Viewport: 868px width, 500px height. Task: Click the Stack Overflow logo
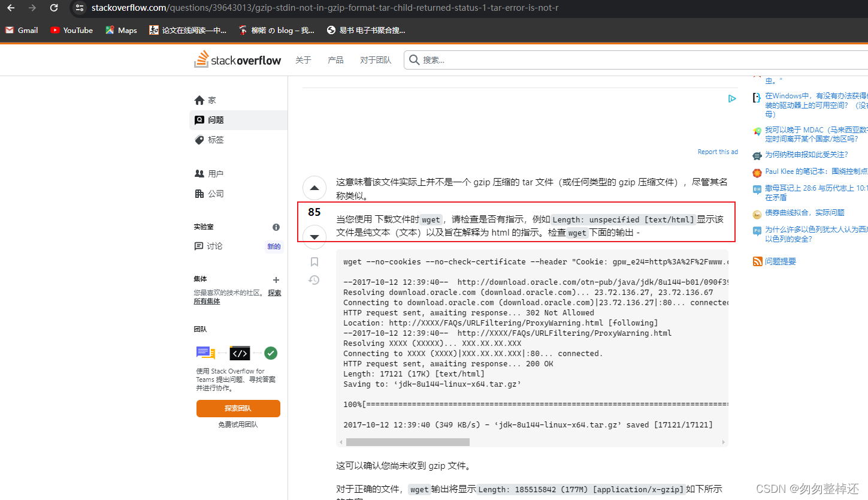coord(237,59)
